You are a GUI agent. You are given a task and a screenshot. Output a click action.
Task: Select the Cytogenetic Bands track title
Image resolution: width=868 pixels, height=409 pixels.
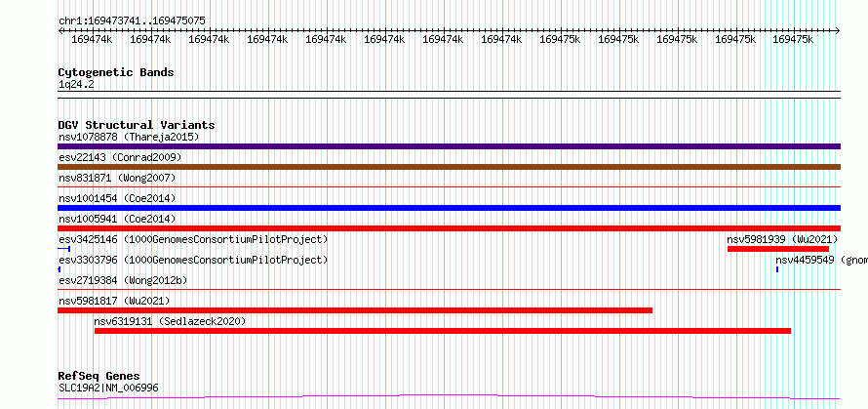[x=116, y=72]
